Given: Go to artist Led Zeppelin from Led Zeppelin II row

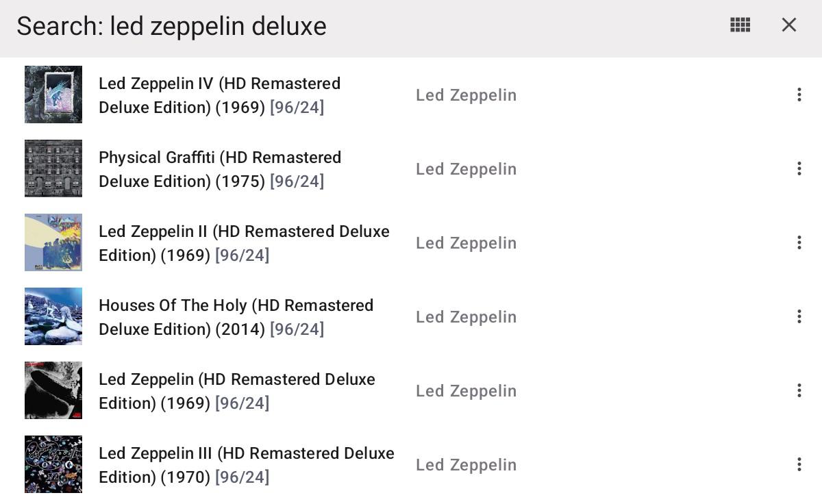Looking at the screenshot, I should click(466, 243).
